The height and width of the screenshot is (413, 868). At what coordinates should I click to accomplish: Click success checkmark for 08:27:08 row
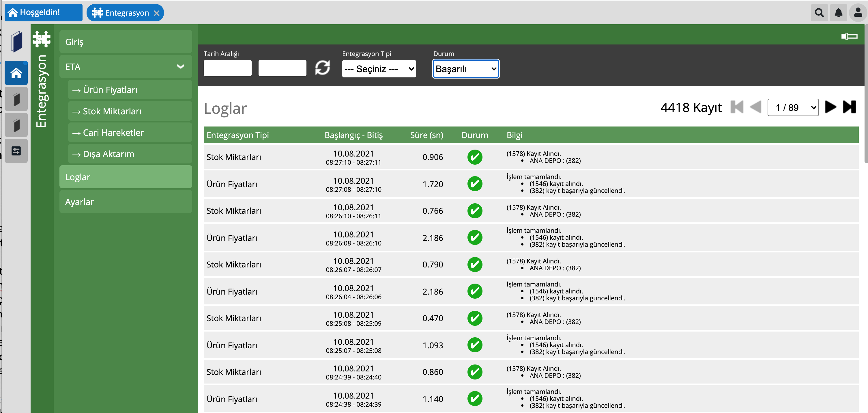click(x=475, y=184)
